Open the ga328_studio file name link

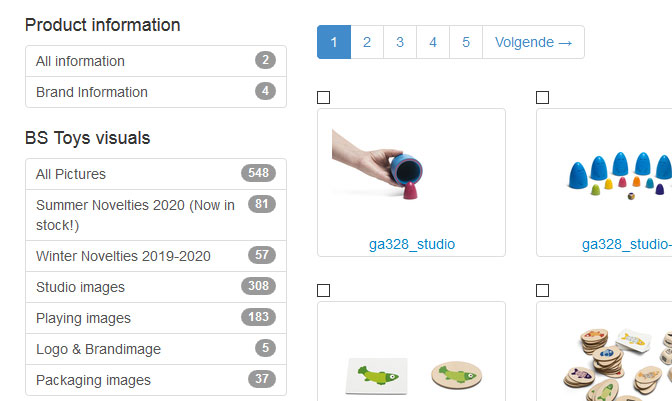[411, 243]
